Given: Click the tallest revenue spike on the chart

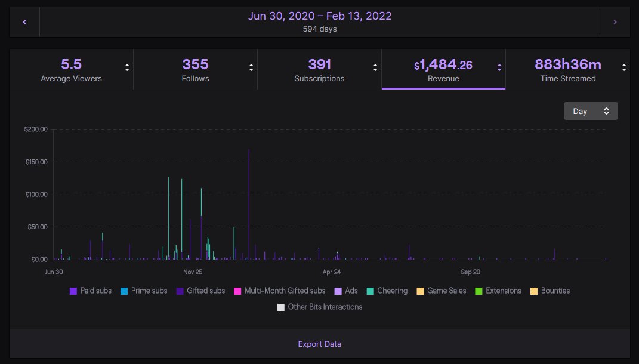Looking at the screenshot, I should pos(250,179).
